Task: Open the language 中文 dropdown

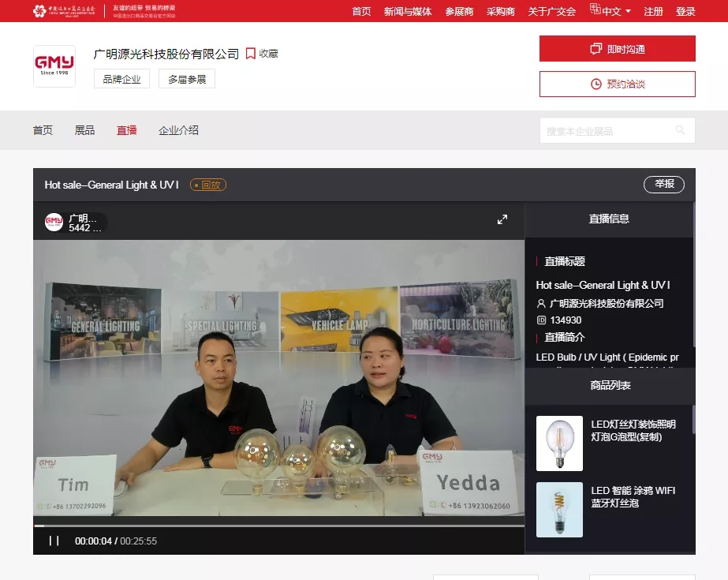Action: coord(610,11)
